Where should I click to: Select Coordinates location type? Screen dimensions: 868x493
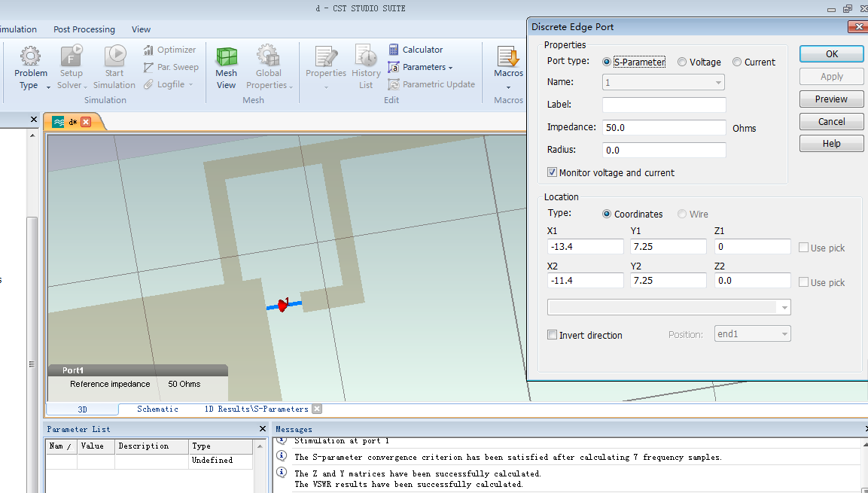[x=607, y=214]
